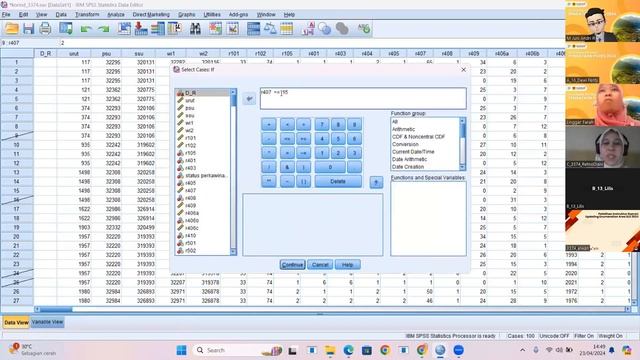Click the Undo green arrow icon
Image resolution: width=640 pixels, height=360 pixels.
[86, 29]
